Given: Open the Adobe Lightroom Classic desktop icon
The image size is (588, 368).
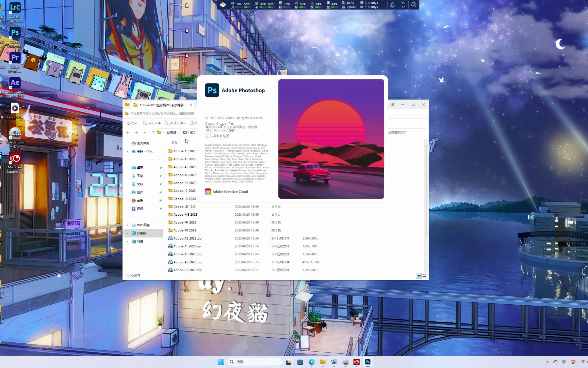Looking at the screenshot, I should [x=15, y=12].
